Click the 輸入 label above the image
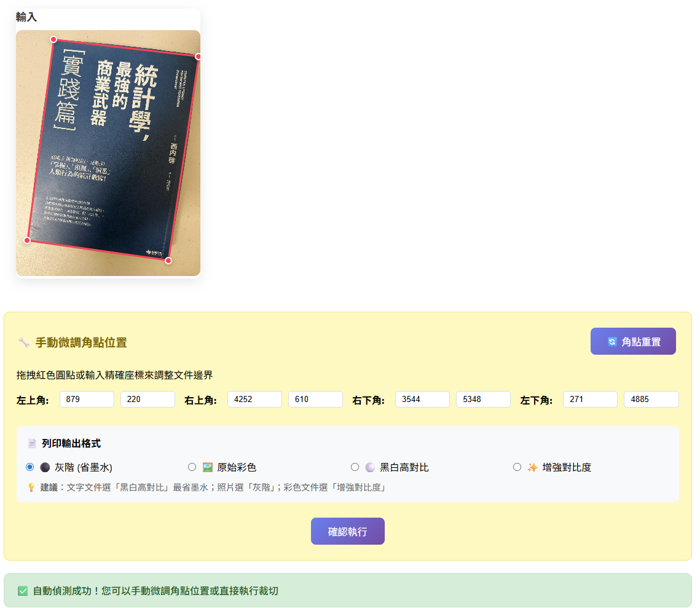Image resolution: width=700 pixels, height=608 pixels. pyautogui.click(x=26, y=17)
